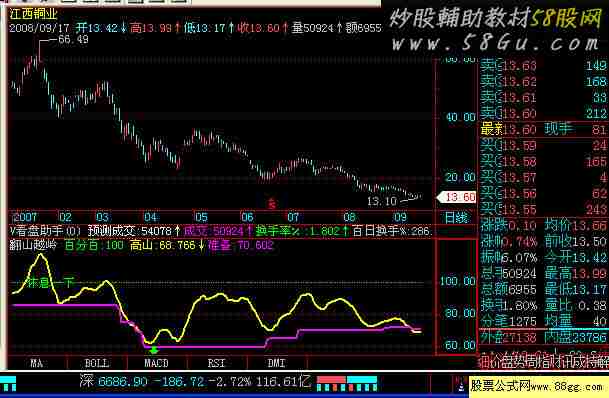Click the 66.49 high price label

73,40
